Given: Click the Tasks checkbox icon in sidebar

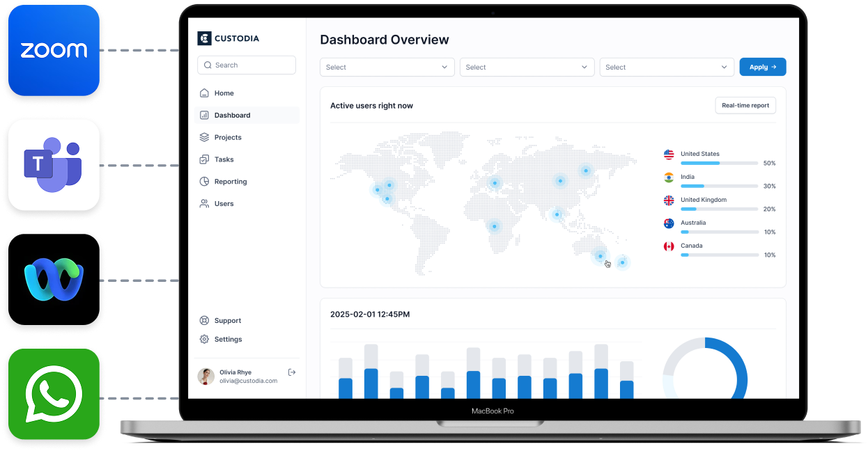Looking at the screenshot, I should tap(204, 159).
